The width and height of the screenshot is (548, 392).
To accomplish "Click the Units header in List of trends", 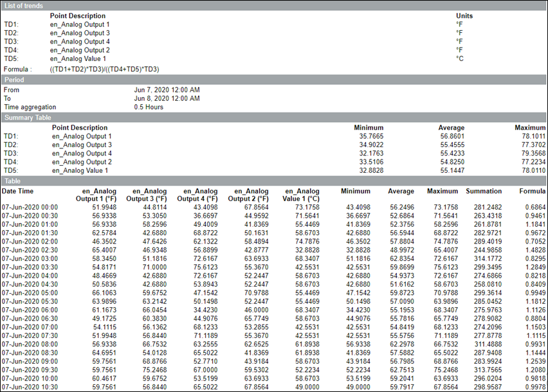I will point(464,15).
